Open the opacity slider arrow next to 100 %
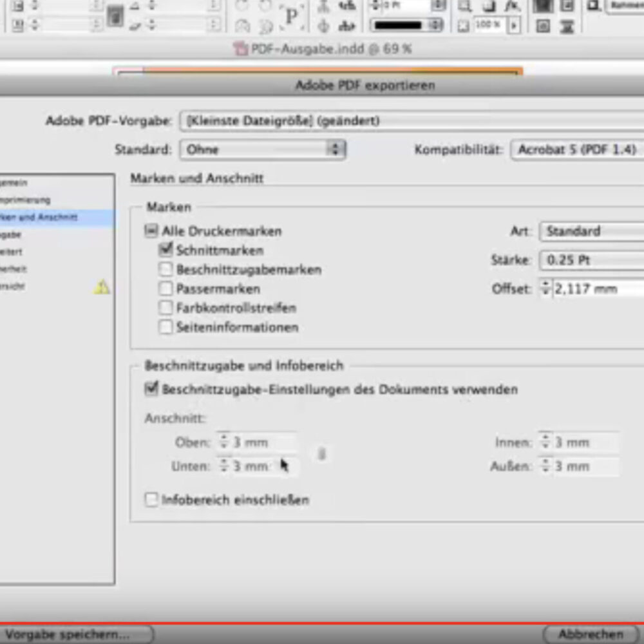 (513, 26)
